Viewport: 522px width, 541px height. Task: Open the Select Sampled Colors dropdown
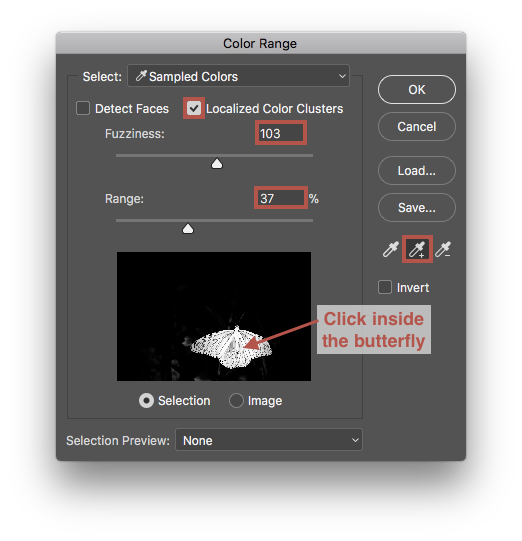pyautogui.click(x=238, y=76)
